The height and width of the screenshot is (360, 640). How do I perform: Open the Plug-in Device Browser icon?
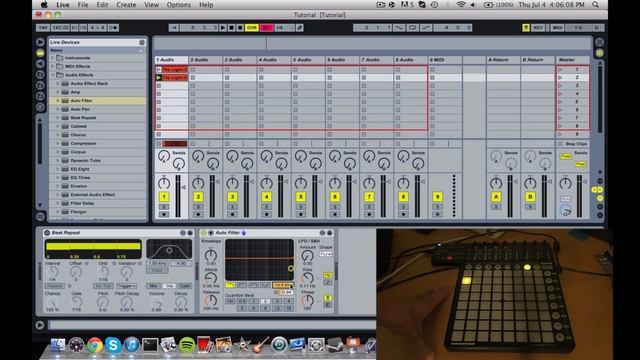pos(40,64)
